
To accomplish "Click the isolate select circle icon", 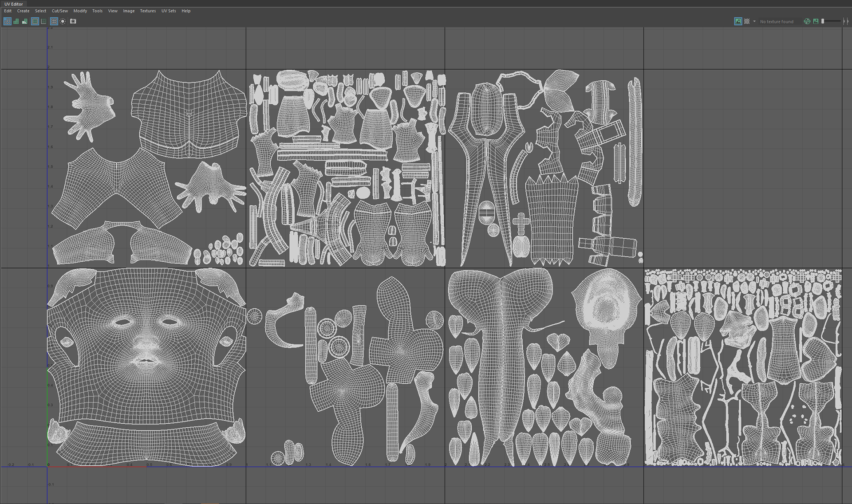I will pos(63,21).
